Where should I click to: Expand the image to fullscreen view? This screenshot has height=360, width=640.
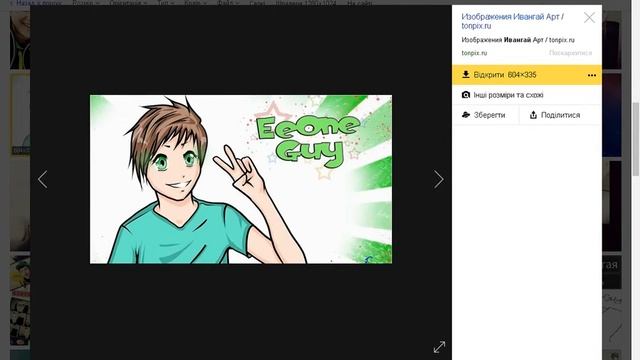point(439,347)
